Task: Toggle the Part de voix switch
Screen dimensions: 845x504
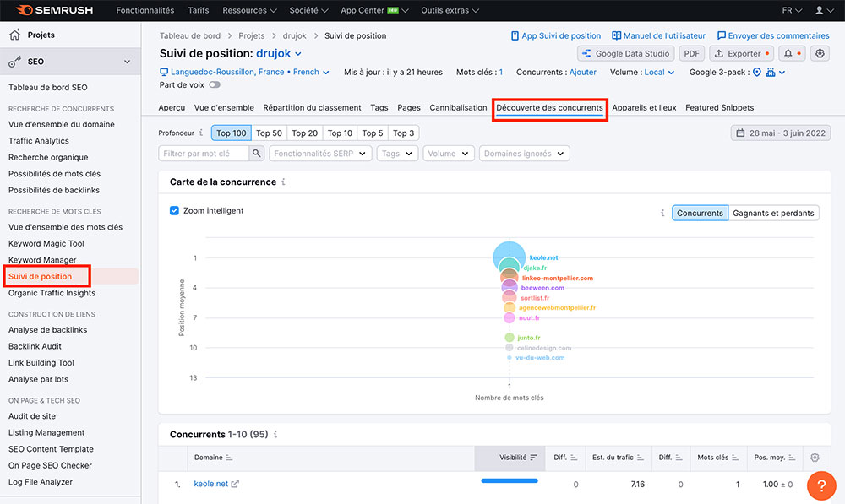Action: point(215,84)
